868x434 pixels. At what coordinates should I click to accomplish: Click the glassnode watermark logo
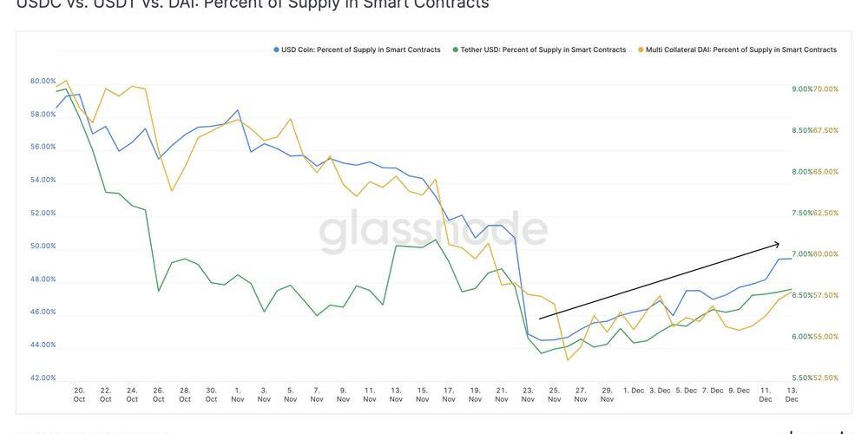[x=433, y=232]
